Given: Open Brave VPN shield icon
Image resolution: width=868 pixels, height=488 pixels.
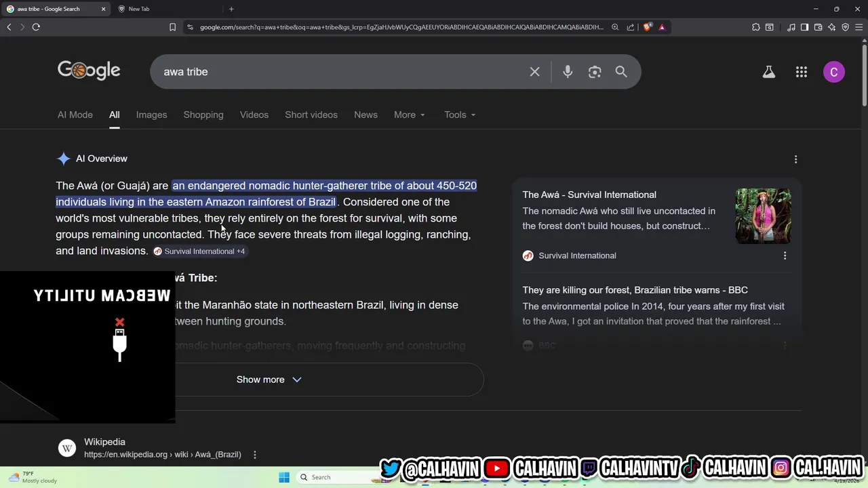Looking at the screenshot, I should point(845,27).
